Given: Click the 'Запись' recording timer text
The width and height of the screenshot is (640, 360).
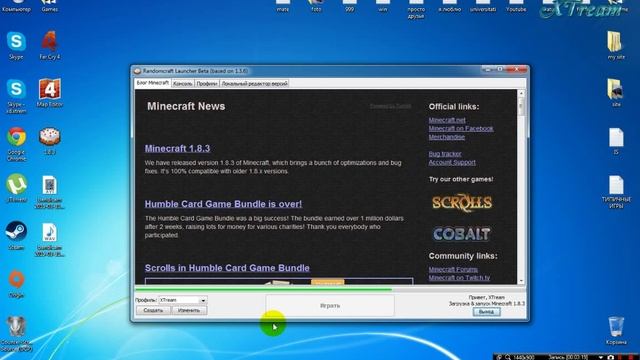Looking at the screenshot, I should pyautogui.click(x=568, y=357).
